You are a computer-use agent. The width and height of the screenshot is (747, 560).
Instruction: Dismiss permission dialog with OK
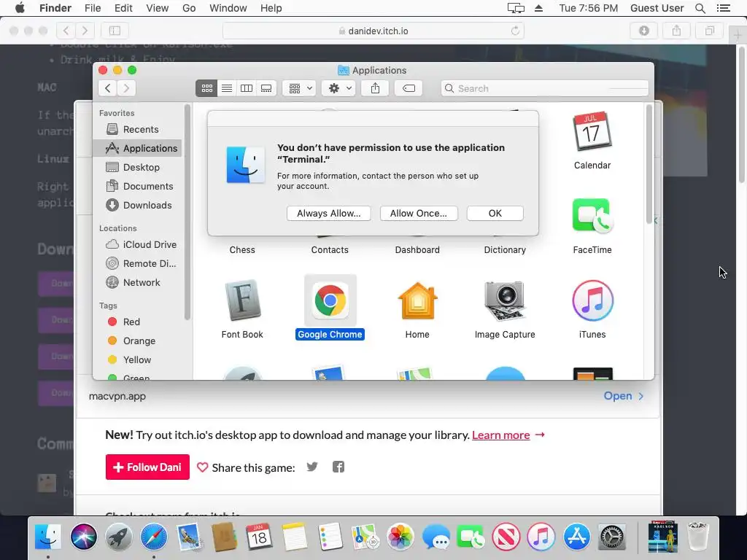(495, 214)
